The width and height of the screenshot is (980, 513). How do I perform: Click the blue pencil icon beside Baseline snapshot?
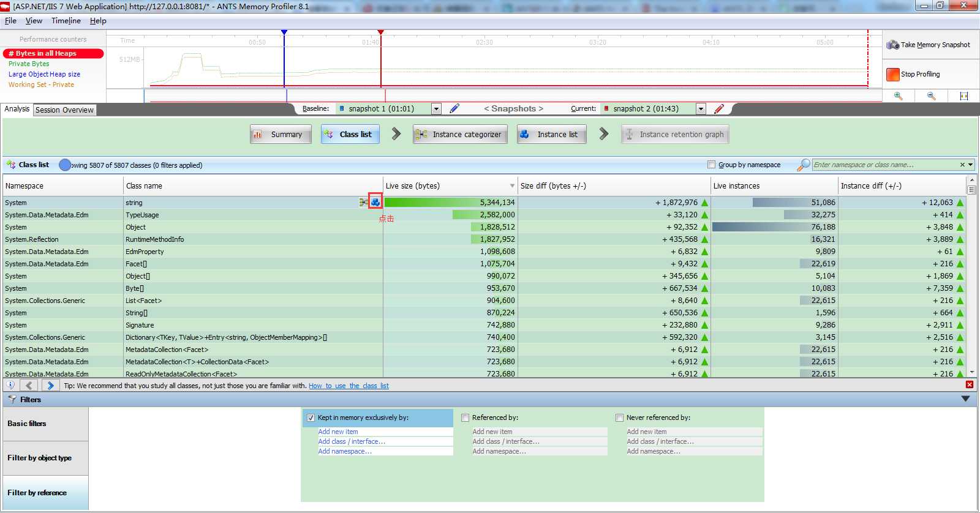pos(454,108)
